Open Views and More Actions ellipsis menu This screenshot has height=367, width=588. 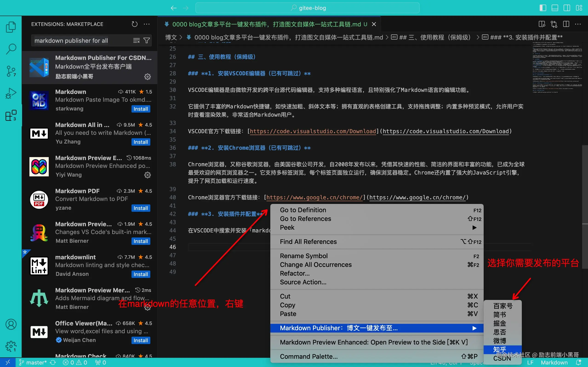(147, 24)
